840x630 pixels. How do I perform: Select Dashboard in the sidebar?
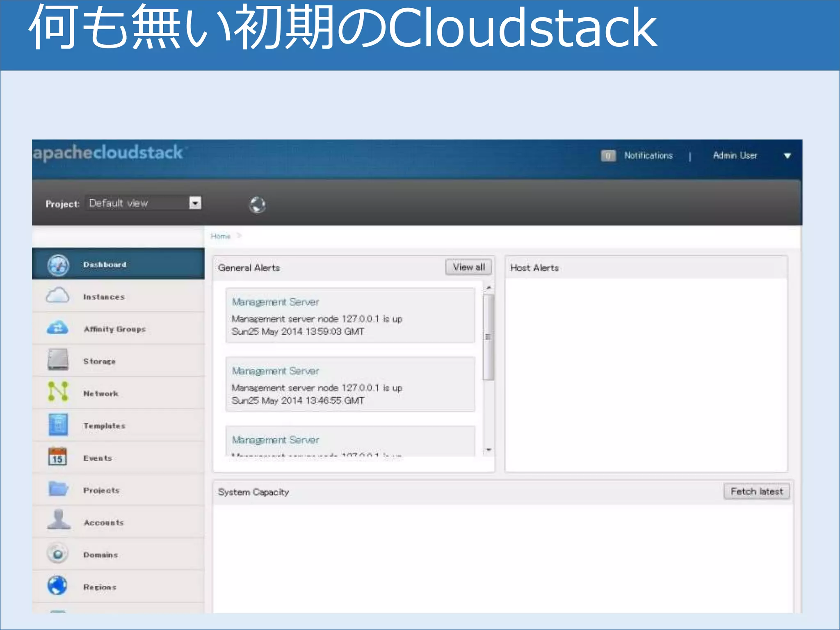[118, 264]
